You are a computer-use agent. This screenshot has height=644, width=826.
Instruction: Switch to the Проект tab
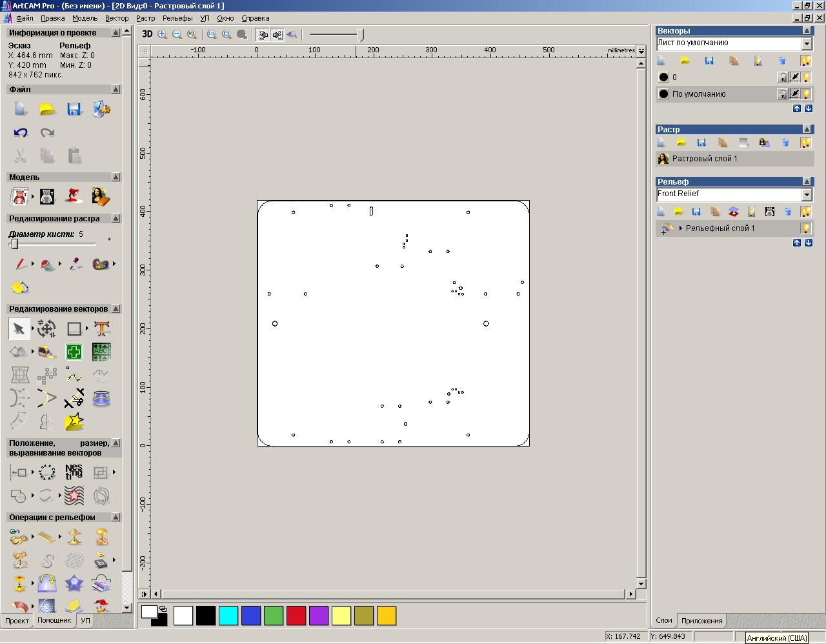point(17,621)
